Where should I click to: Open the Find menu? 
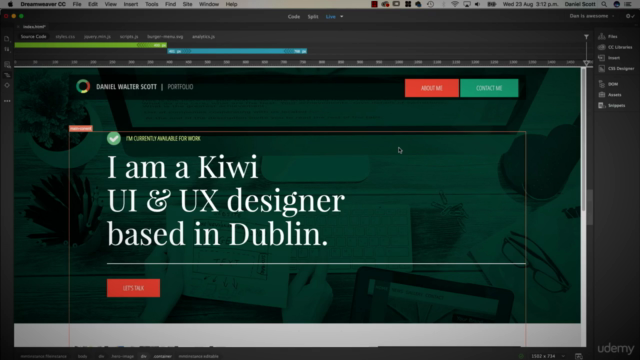coord(170,4)
